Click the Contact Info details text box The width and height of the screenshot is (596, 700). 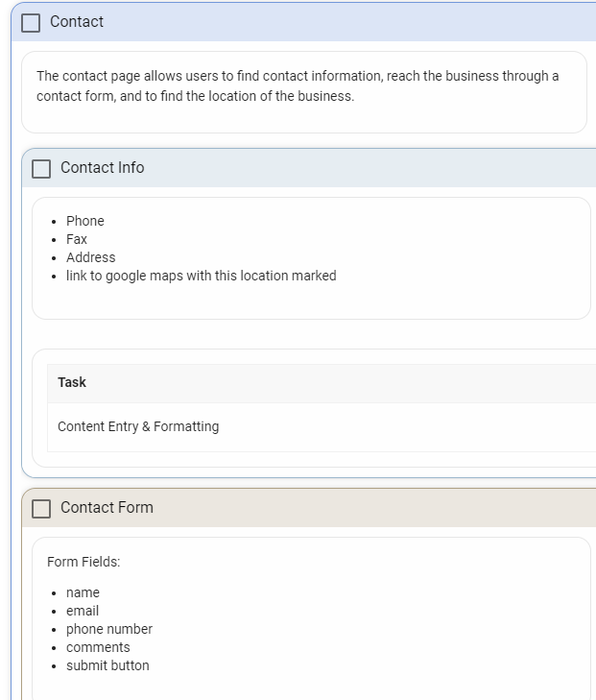pyautogui.click(x=311, y=258)
